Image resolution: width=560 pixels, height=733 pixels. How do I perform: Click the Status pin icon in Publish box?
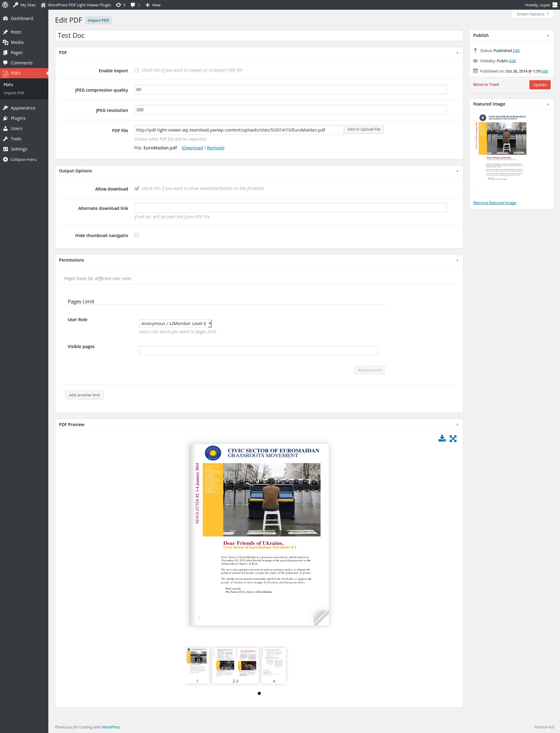pyautogui.click(x=475, y=51)
